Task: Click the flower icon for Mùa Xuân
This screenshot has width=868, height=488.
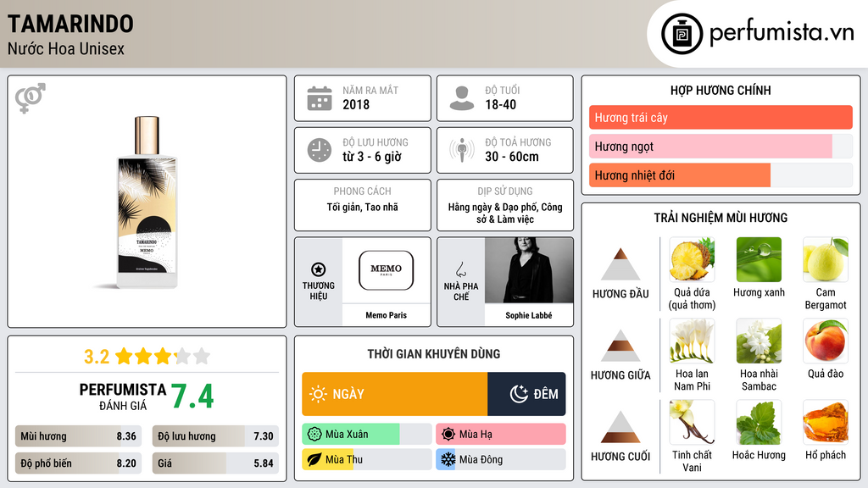Action: 314,435
